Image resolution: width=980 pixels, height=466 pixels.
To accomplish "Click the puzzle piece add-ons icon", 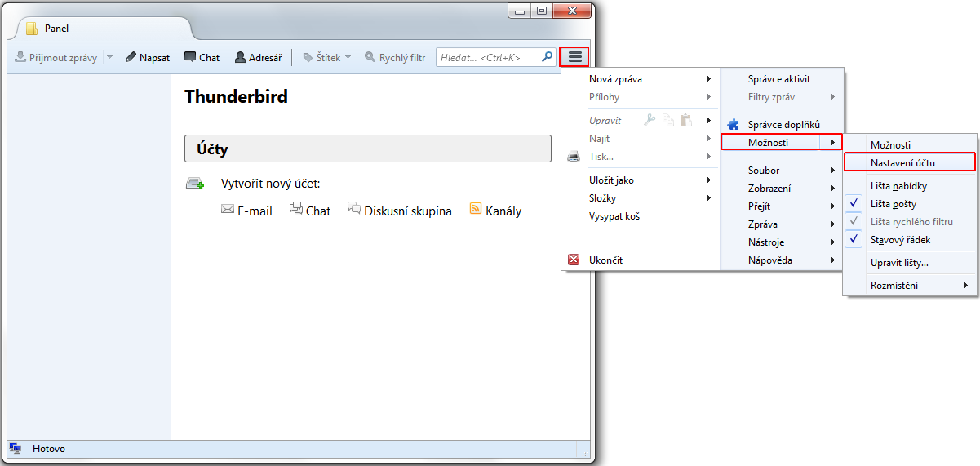I will tap(733, 125).
